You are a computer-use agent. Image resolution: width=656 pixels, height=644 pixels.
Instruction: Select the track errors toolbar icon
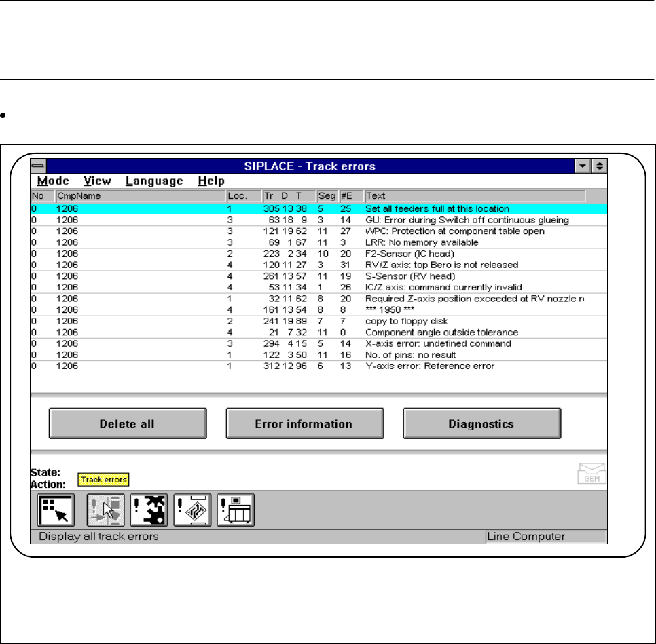[x=105, y=510]
